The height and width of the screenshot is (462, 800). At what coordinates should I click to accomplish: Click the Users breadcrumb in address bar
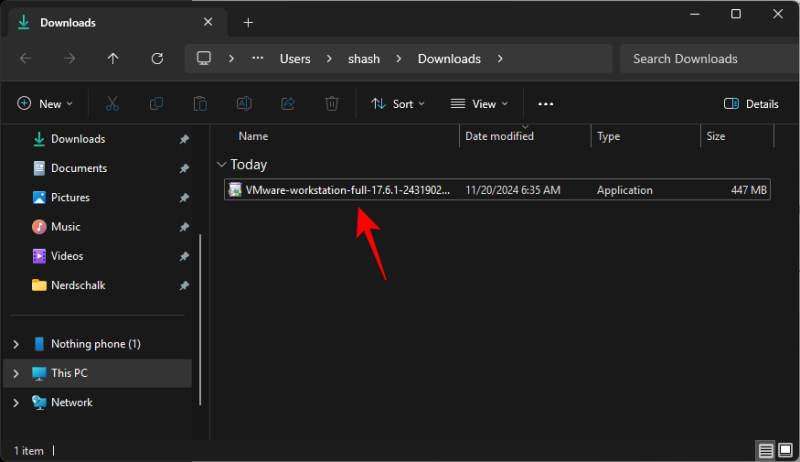click(x=295, y=59)
